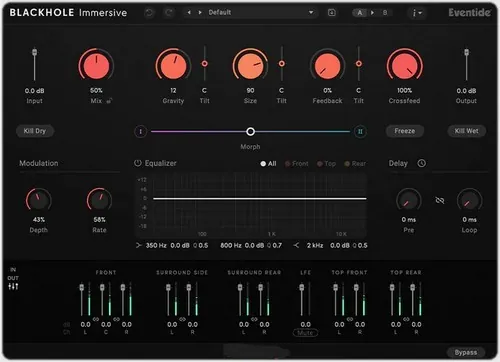Open the Default preset dropdown

(x=261, y=13)
